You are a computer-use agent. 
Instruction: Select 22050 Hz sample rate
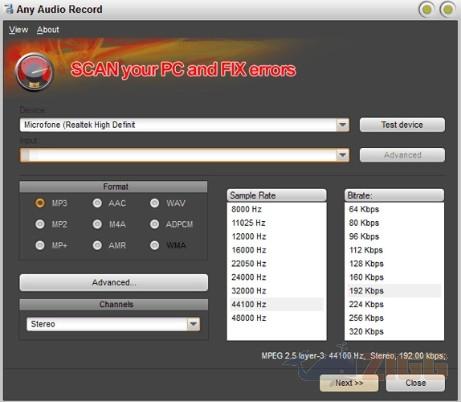[277, 264]
